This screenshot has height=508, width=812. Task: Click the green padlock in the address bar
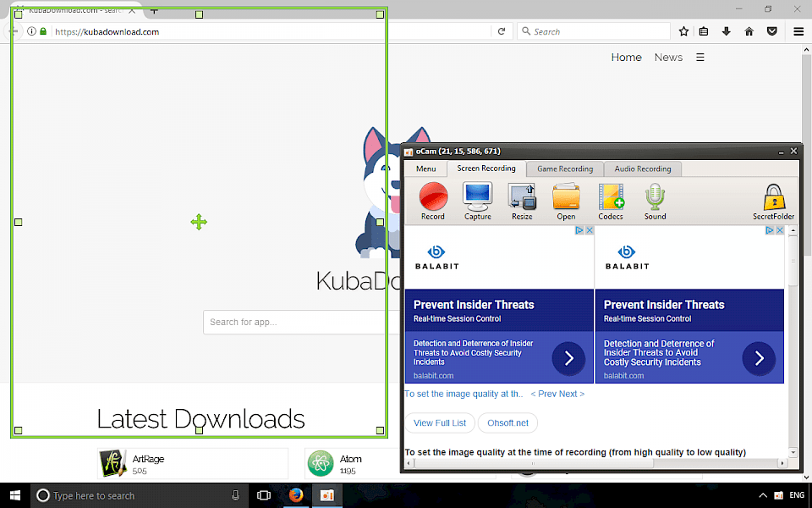coord(43,31)
